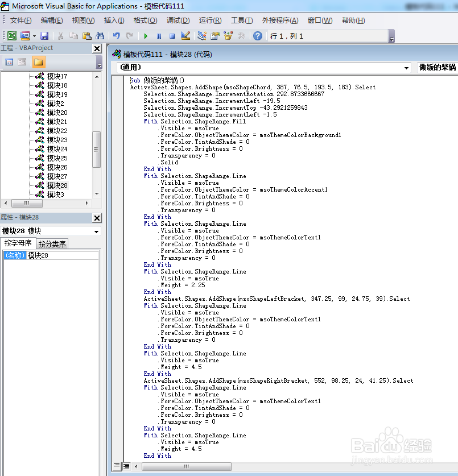Click the project tree scroll down arrow
The height and width of the screenshot is (476, 458).
[x=97, y=194]
